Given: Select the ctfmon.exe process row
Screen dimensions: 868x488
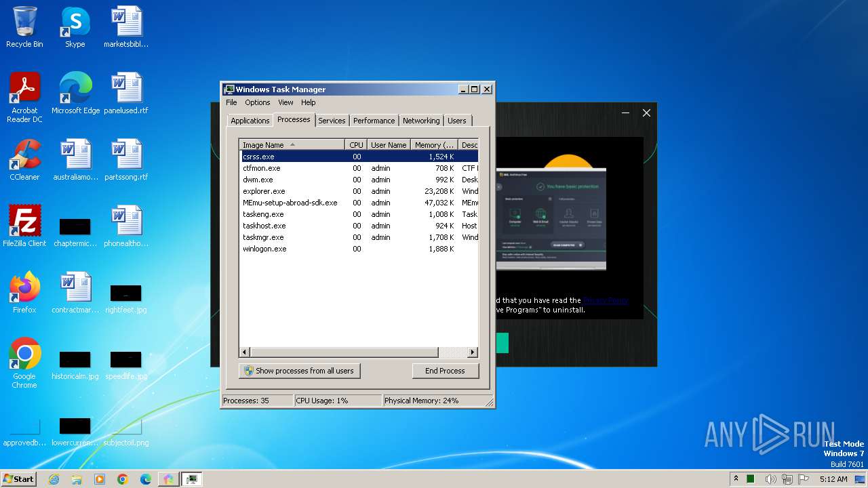Looking at the screenshot, I should pyautogui.click(x=359, y=168).
